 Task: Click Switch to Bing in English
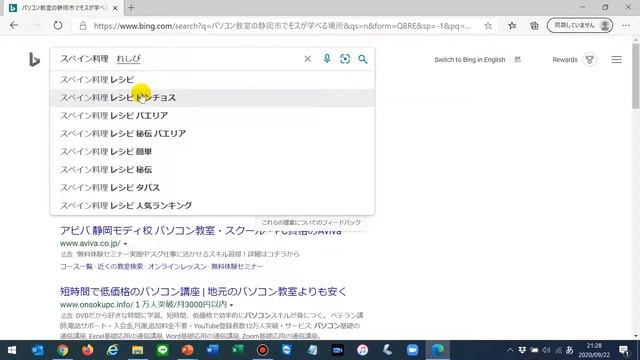pos(469,60)
